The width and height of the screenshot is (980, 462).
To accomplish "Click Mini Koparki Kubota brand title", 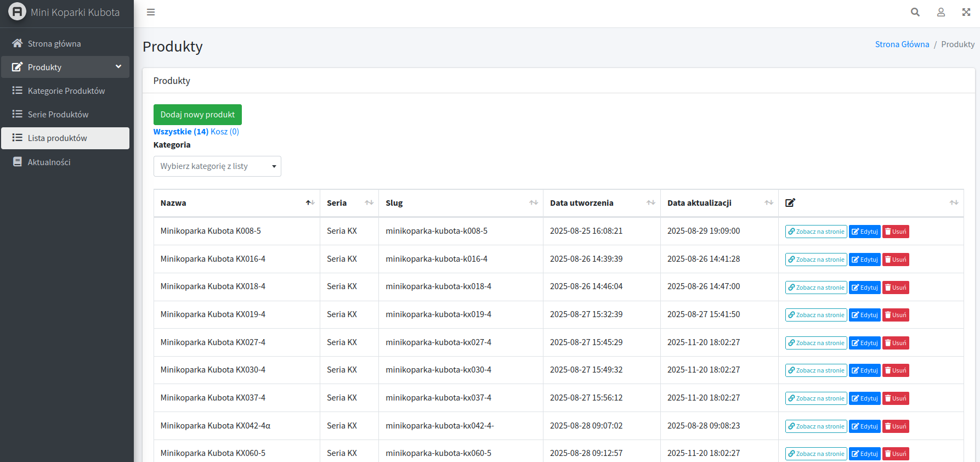I will [75, 12].
